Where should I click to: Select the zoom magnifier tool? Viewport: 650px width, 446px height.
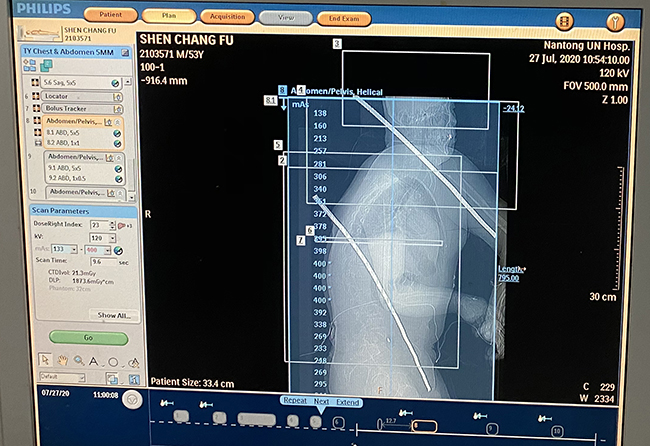(x=77, y=361)
